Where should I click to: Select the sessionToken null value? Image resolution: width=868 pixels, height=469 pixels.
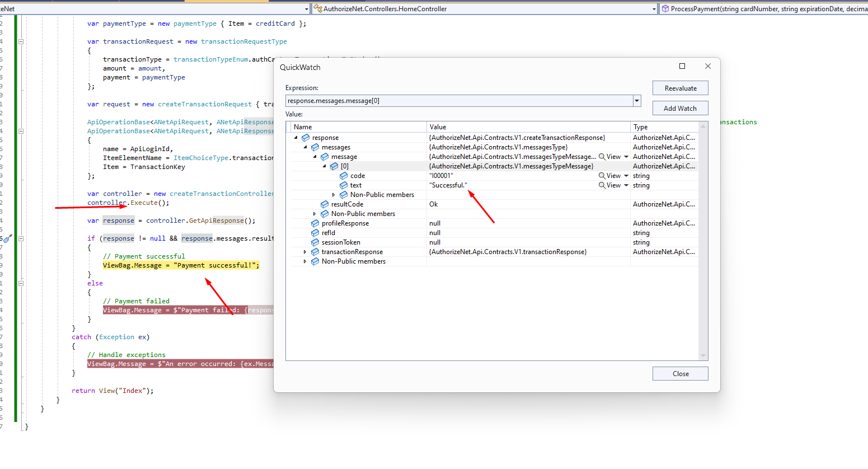(435, 242)
